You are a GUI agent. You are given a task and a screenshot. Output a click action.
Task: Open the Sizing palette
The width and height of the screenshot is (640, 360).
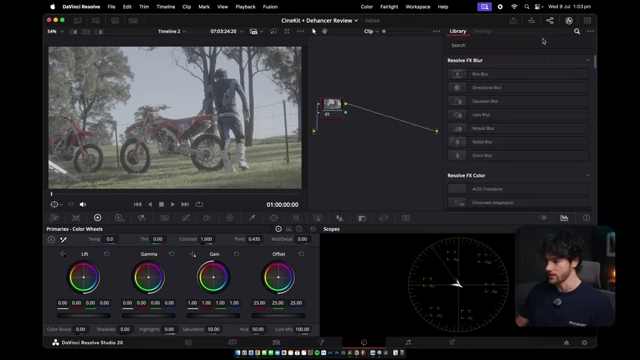click(384, 218)
